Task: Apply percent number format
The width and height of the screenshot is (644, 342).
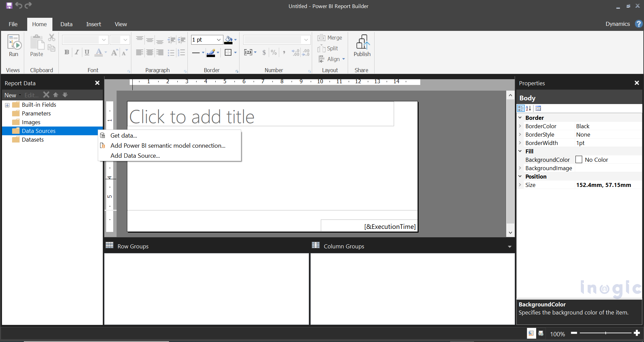Action: point(274,52)
